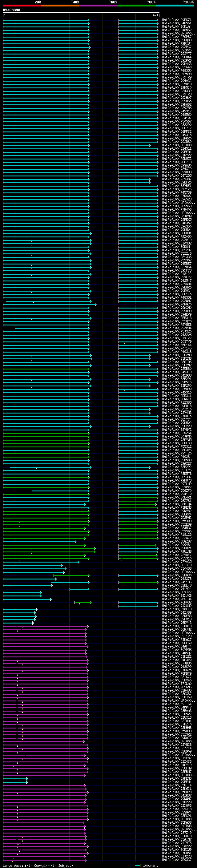The width and height of the screenshot is (197, 868).
Task: Select hit label UniRef100_B8YBE1
Action: (x=177, y=186)
